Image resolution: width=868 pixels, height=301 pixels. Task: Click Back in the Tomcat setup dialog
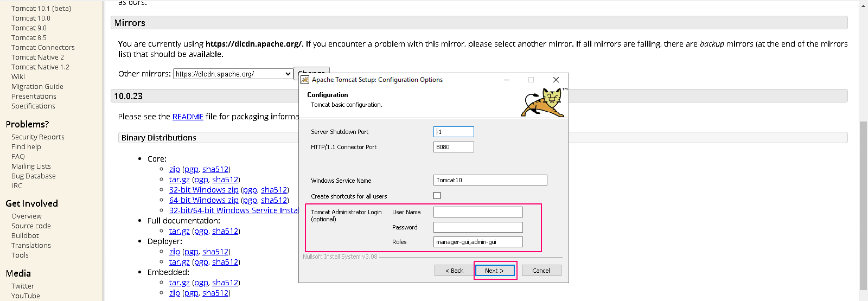[455, 271]
